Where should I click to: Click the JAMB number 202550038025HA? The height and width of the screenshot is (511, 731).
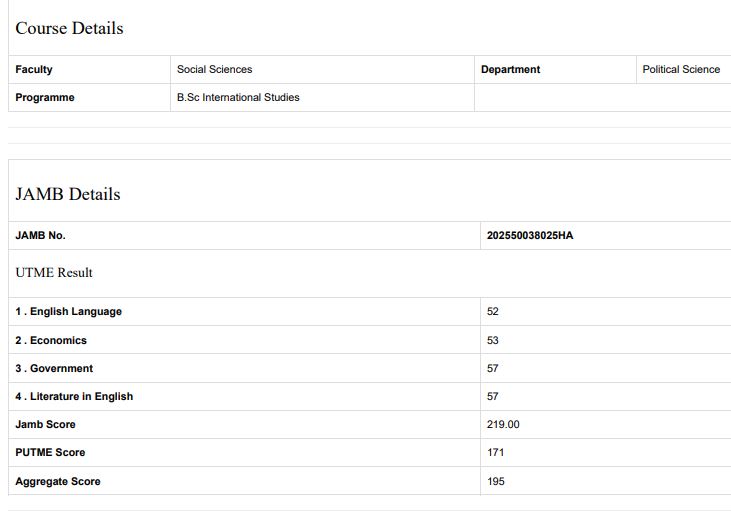[x=530, y=236]
